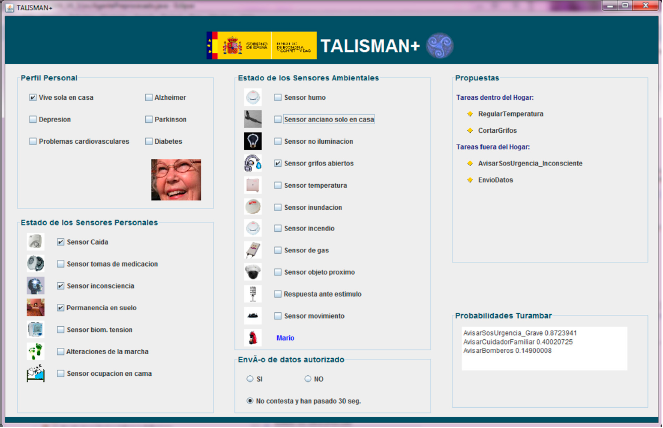The width and height of the screenshot is (663, 428).
Task: Click the elderly woman profile photo
Action: (176, 180)
